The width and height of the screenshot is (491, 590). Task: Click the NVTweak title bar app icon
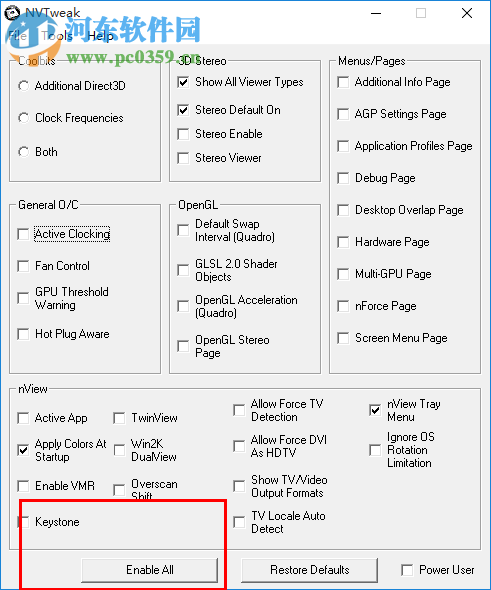(12, 13)
